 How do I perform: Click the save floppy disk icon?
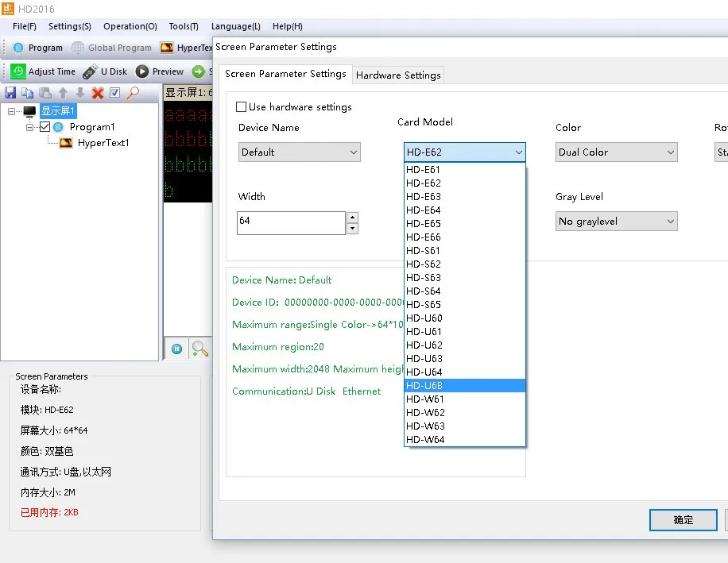[x=10, y=93]
